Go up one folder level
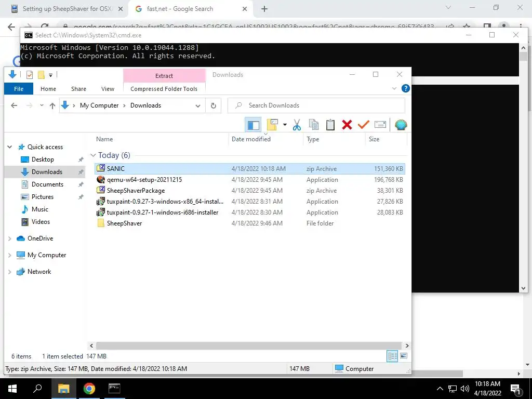The image size is (532, 399). pos(52,105)
